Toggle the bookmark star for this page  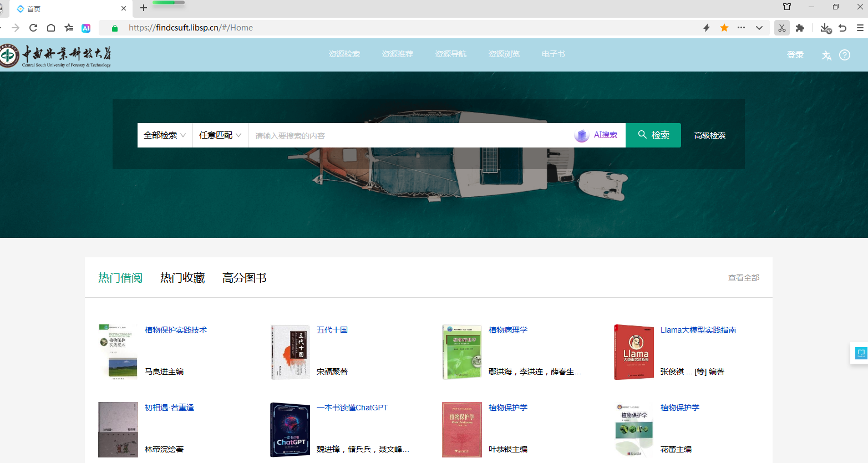click(x=724, y=27)
